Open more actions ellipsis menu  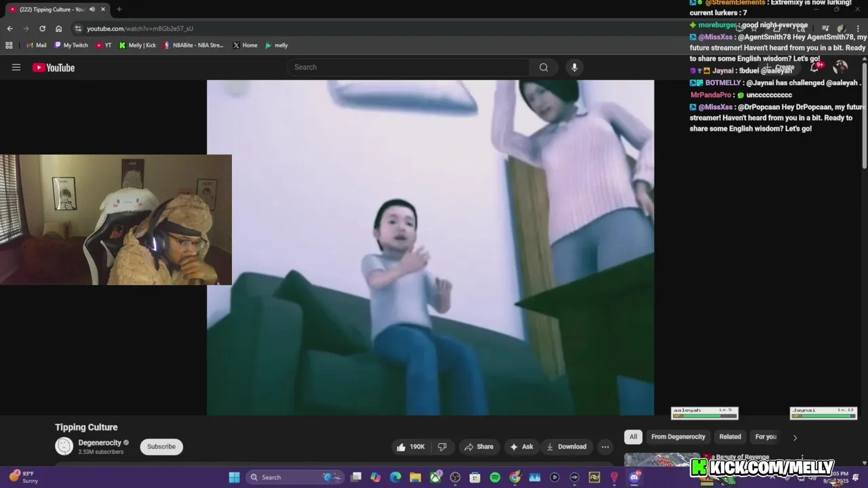tap(605, 447)
